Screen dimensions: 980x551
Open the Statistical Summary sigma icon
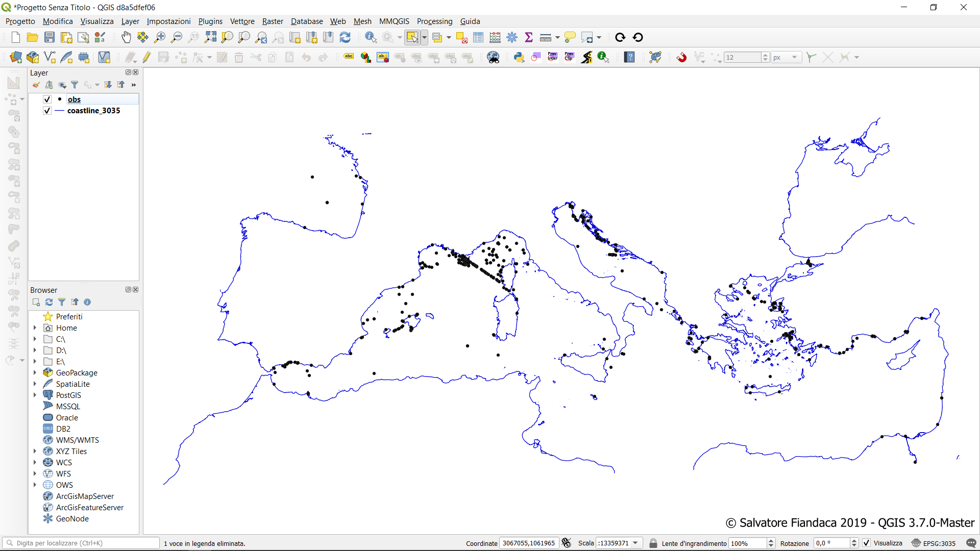(529, 37)
